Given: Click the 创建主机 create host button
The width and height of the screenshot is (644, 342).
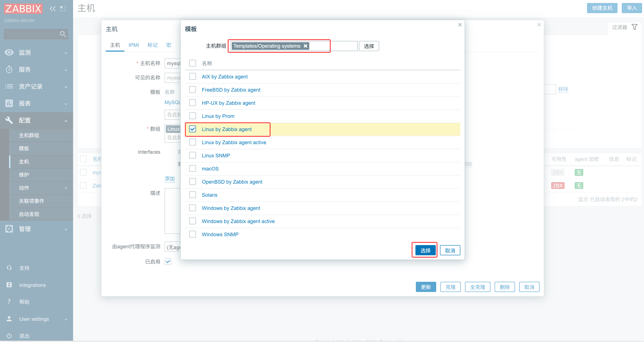Looking at the screenshot, I should click(x=602, y=8).
